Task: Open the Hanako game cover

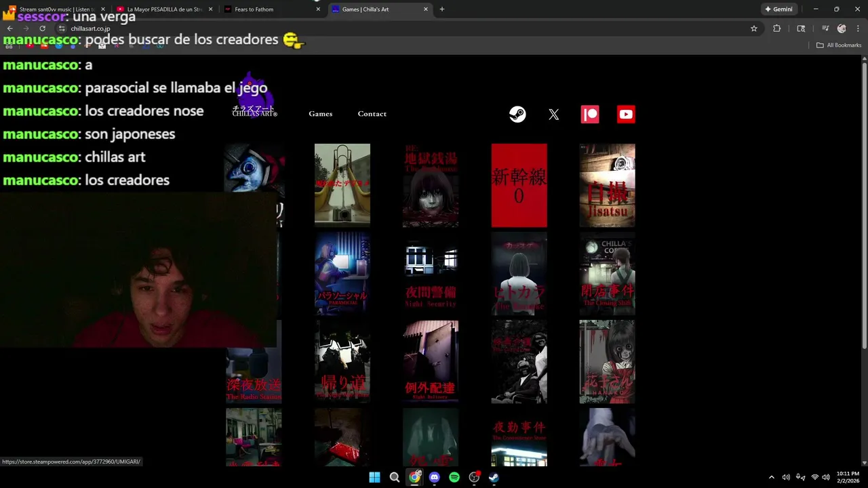Action: [607, 362]
